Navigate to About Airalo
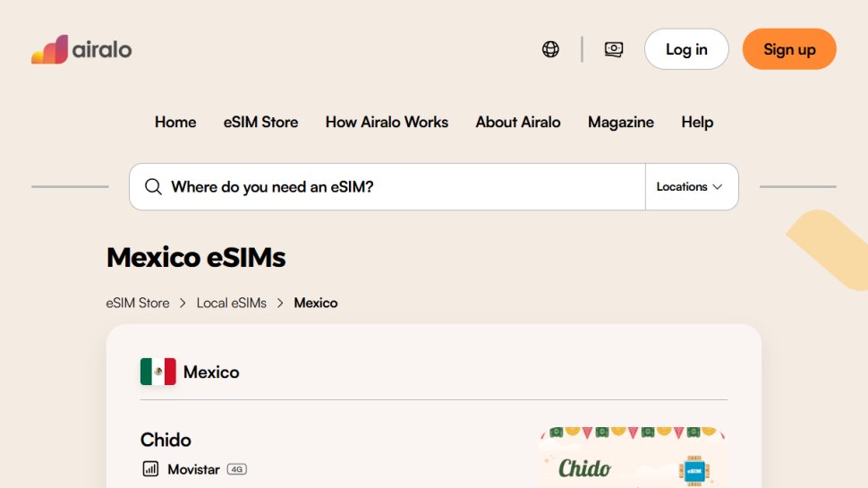This screenshot has height=488, width=868. pos(518,122)
